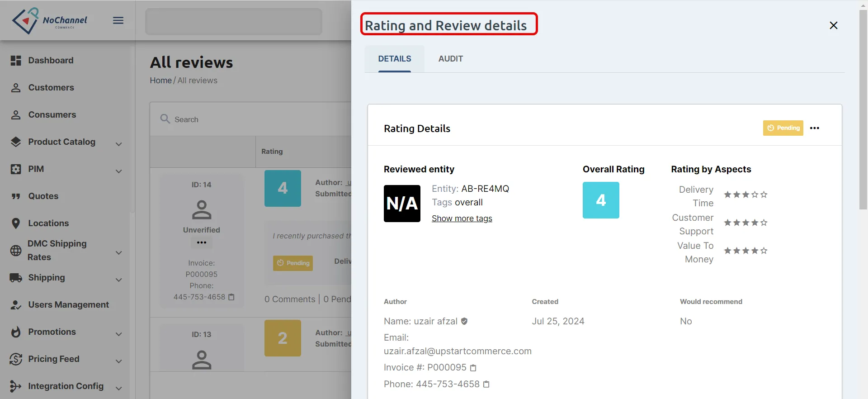
Task: Open the three-dot menu in Rating Details
Action: tap(815, 128)
